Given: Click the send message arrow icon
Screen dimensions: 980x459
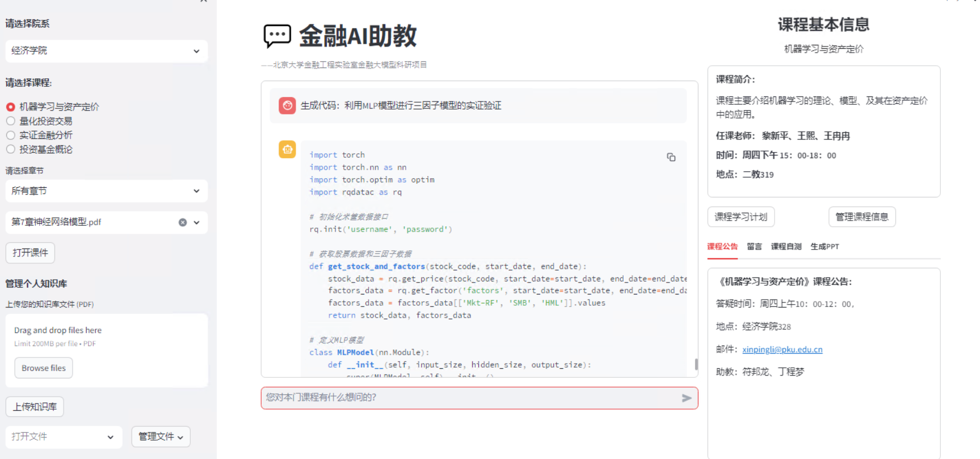Looking at the screenshot, I should tap(687, 398).
